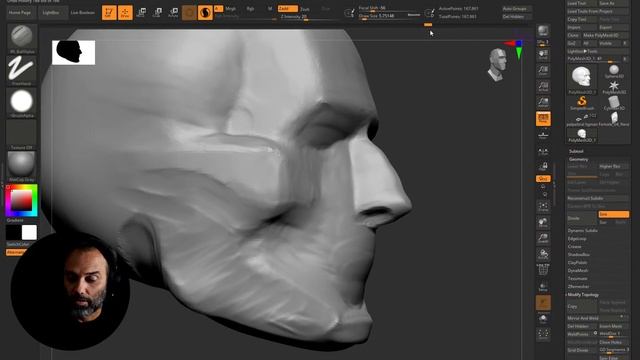Select the SimpleBrush tool icon

point(582,102)
